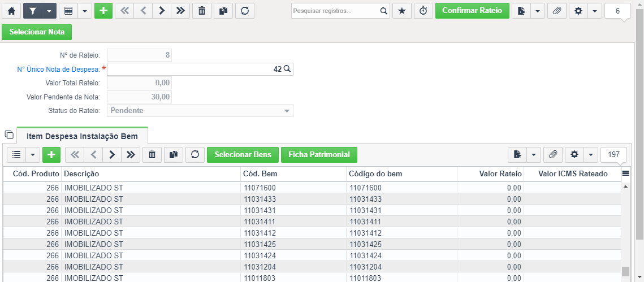Expand the grid view mode dropdown arrow
The image size is (644, 282).
(85, 11)
